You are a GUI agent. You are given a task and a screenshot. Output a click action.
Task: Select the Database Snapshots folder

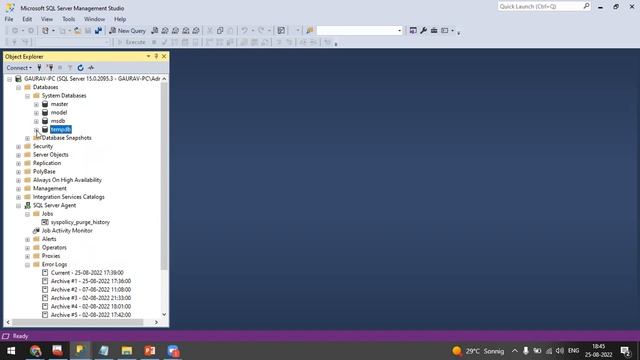coord(67,138)
